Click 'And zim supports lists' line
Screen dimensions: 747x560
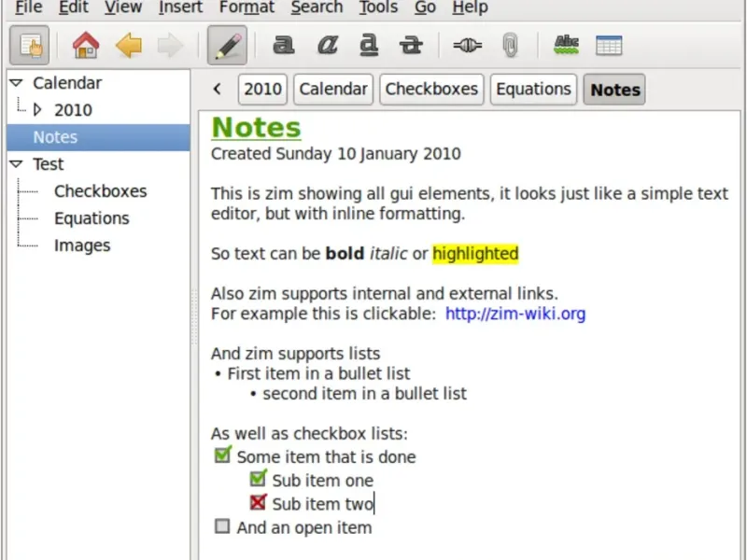click(295, 354)
